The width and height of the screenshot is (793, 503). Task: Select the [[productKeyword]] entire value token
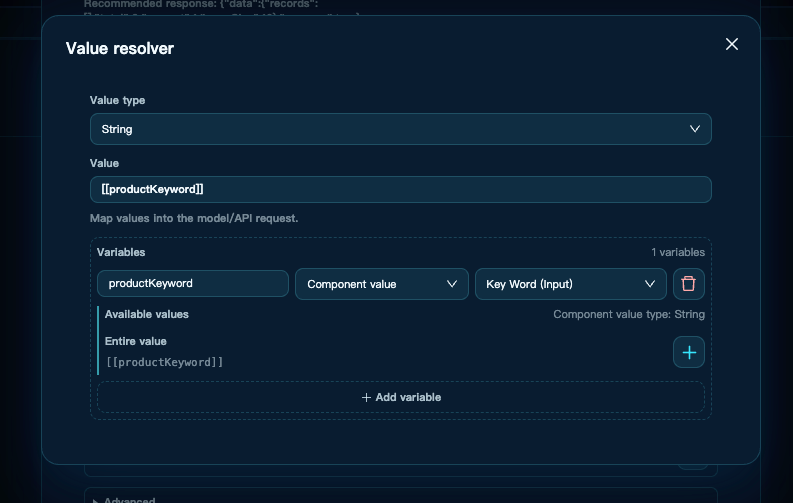164,362
